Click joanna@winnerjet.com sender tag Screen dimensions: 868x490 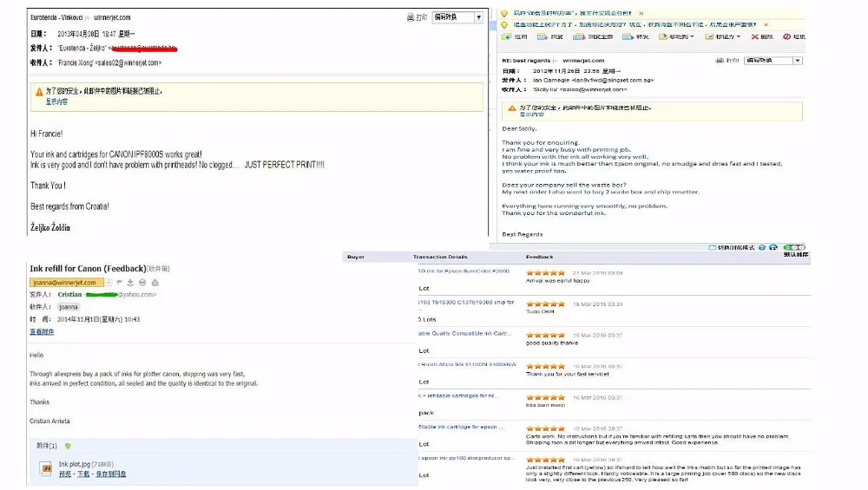coord(67,283)
